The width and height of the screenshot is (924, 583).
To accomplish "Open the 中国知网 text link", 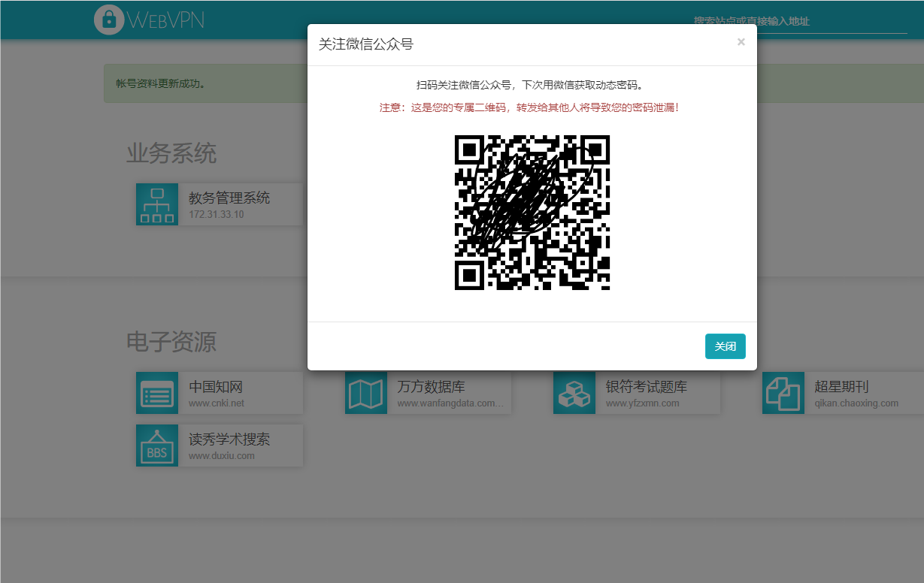I will [x=216, y=387].
